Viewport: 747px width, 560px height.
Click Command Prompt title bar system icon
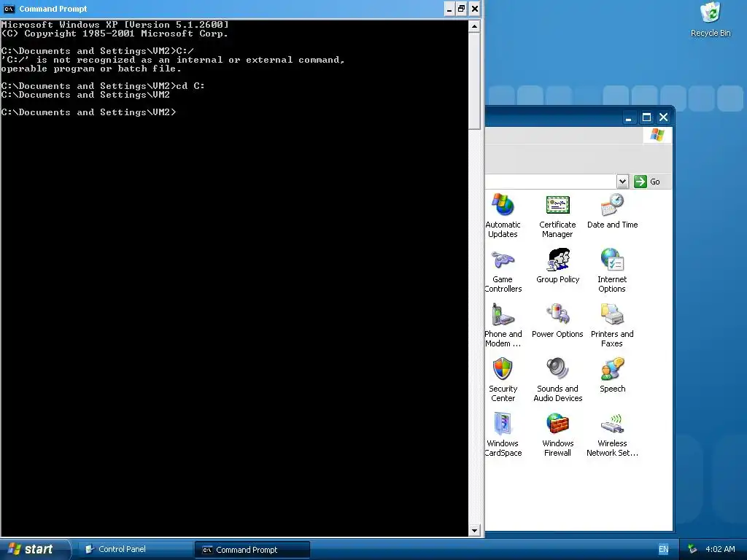(9, 9)
